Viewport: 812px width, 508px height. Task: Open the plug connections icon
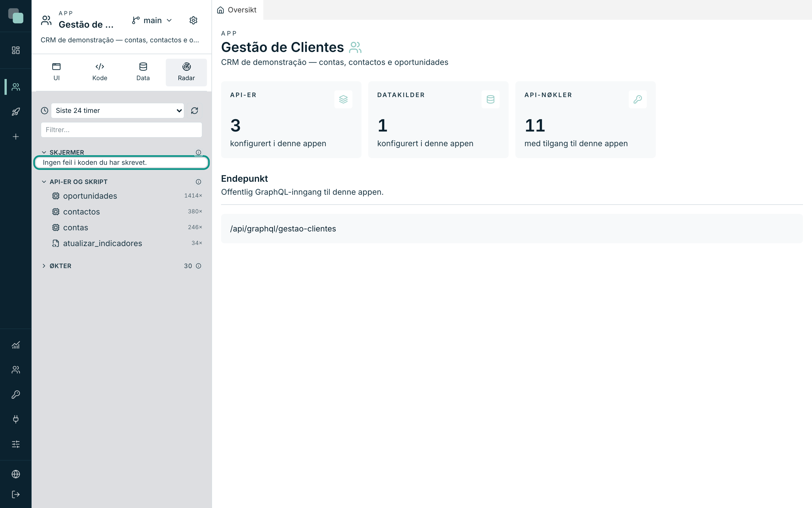[x=16, y=419]
